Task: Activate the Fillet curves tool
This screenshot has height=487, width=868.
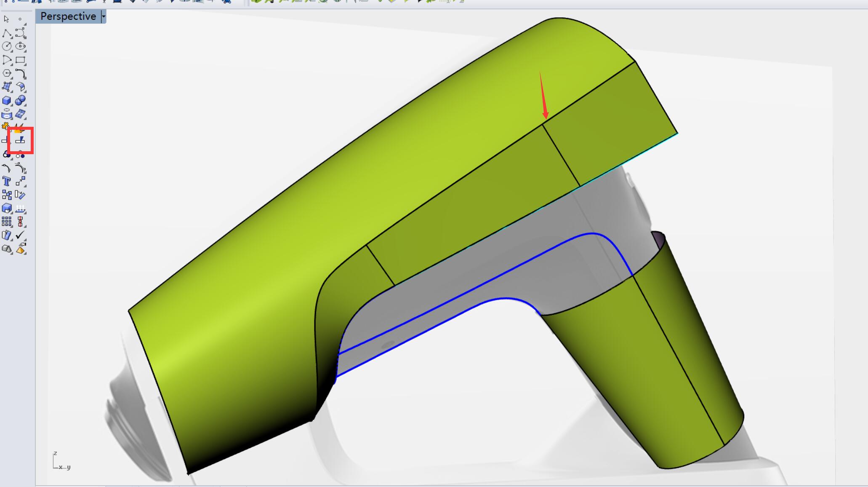Action: point(20,73)
